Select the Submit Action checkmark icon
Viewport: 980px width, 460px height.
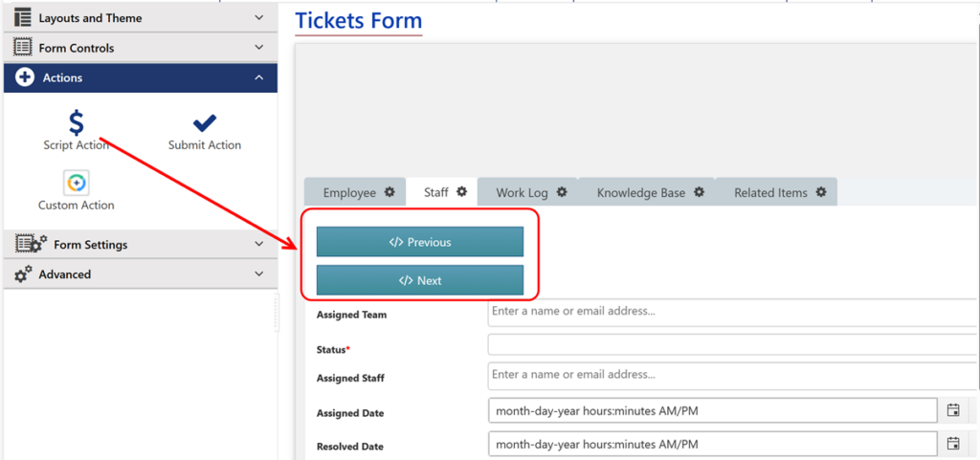pyautogui.click(x=205, y=123)
